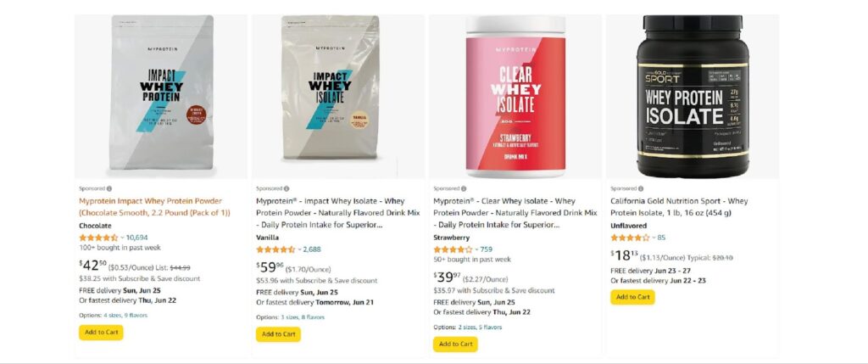The width and height of the screenshot is (868, 364).
Task: Open California Gold Nutrition Sport product title
Action: 679,207
